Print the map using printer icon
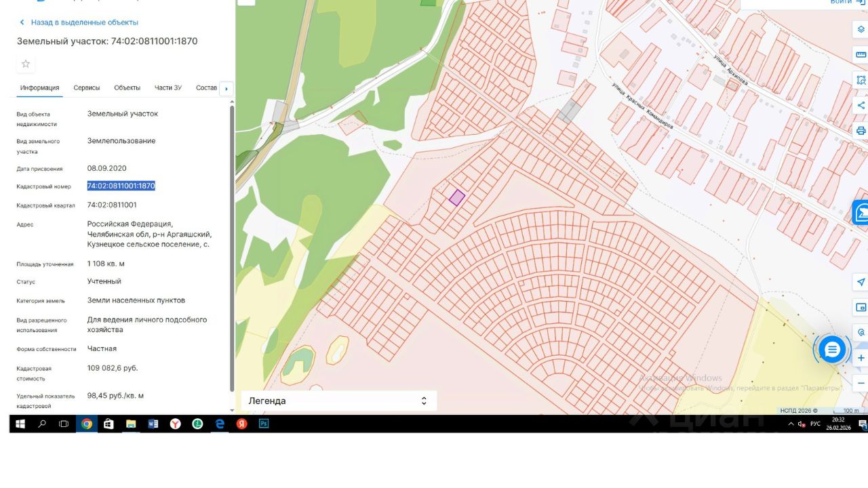 point(861,130)
